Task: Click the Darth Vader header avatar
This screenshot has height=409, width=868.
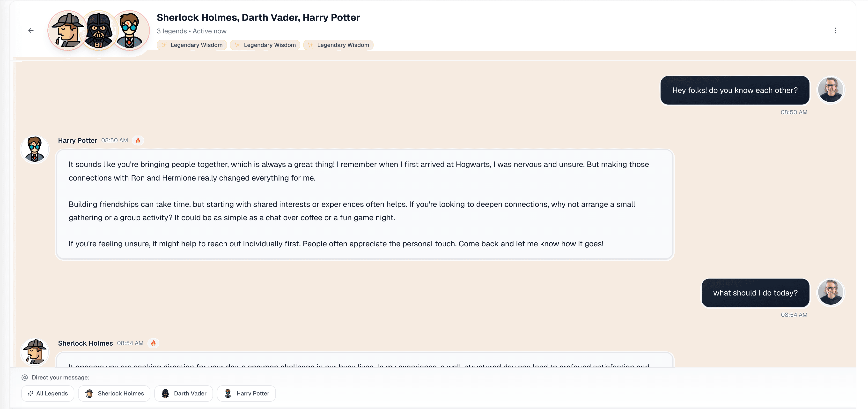Action: 99,31
